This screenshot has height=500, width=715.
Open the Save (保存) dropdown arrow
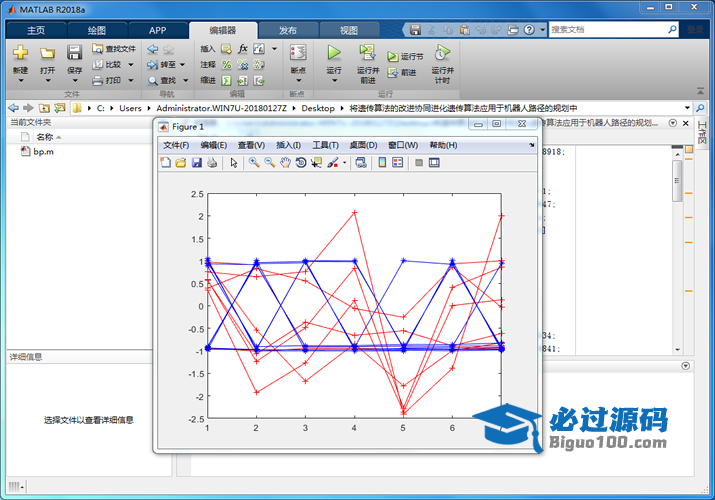pos(75,81)
